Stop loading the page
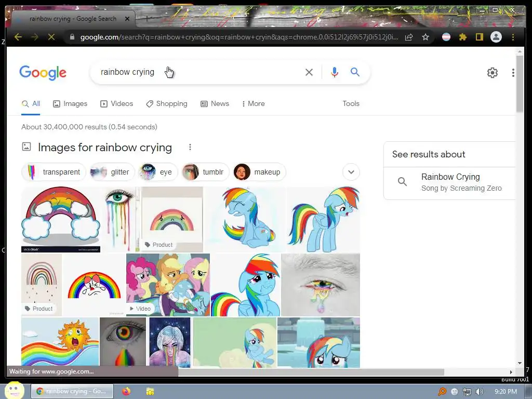532x399 pixels. click(51, 37)
